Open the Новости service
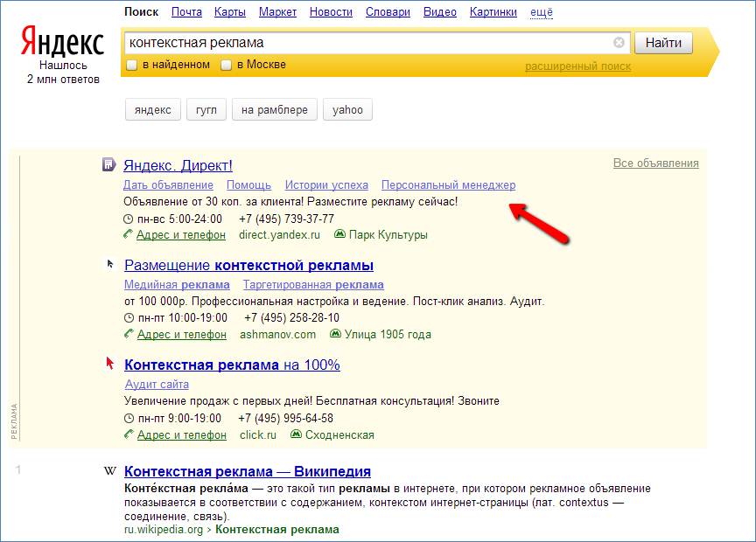The image size is (756, 542). point(331,11)
